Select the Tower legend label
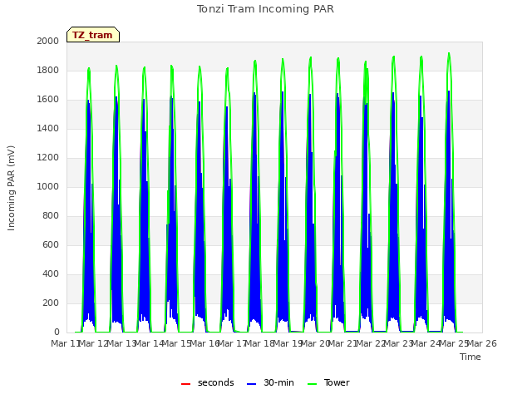Viewport: 532px width, 399px height. point(337,382)
